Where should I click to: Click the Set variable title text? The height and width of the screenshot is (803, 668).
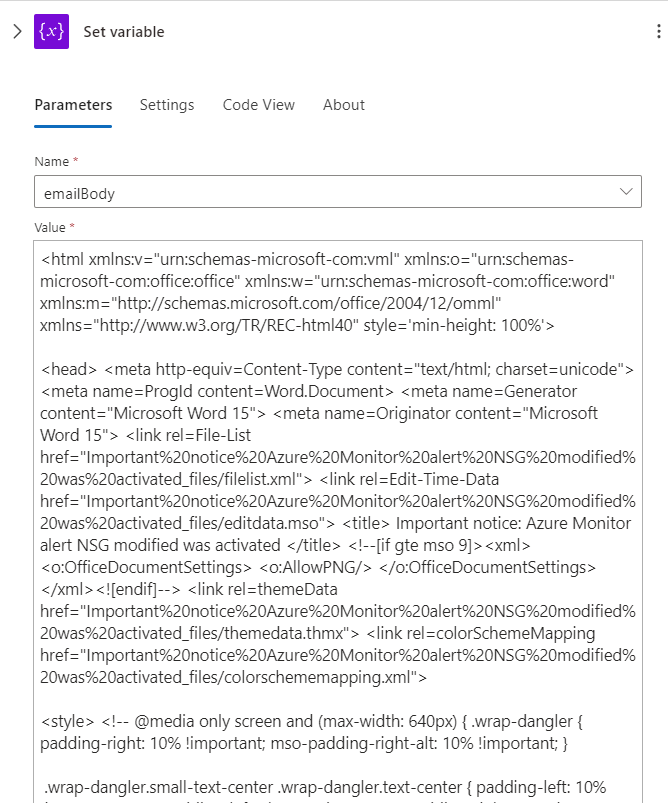pos(124,32)
